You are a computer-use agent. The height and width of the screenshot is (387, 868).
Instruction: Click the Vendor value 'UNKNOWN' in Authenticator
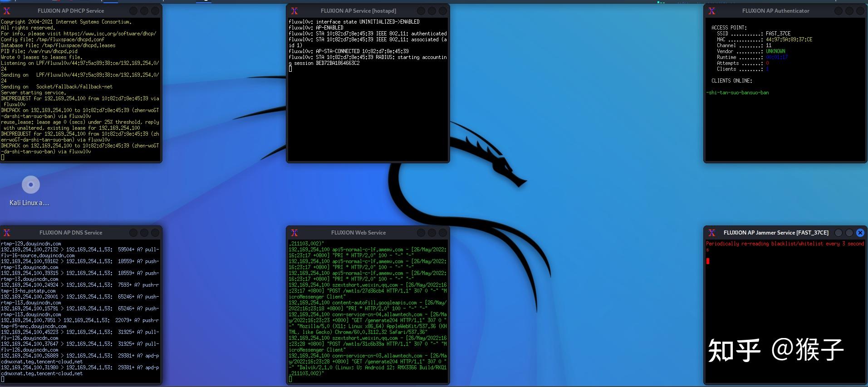775,51
